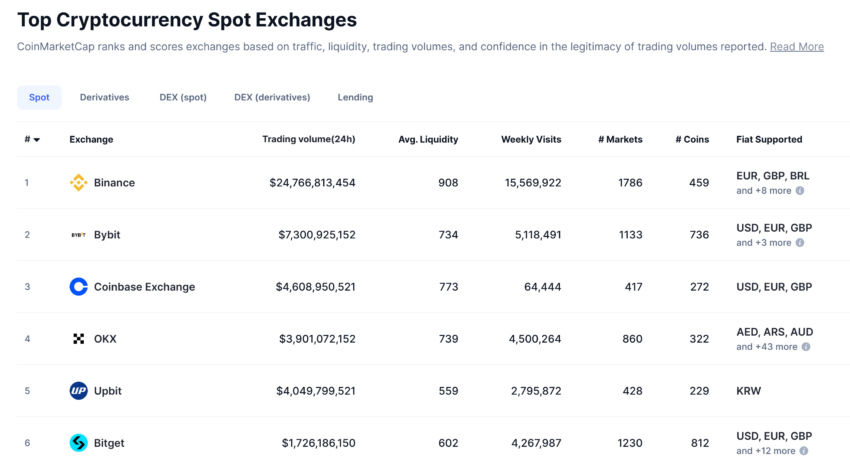Switch to the Lending tab
This screenshot has height=467, width=850.
point(355,98)
